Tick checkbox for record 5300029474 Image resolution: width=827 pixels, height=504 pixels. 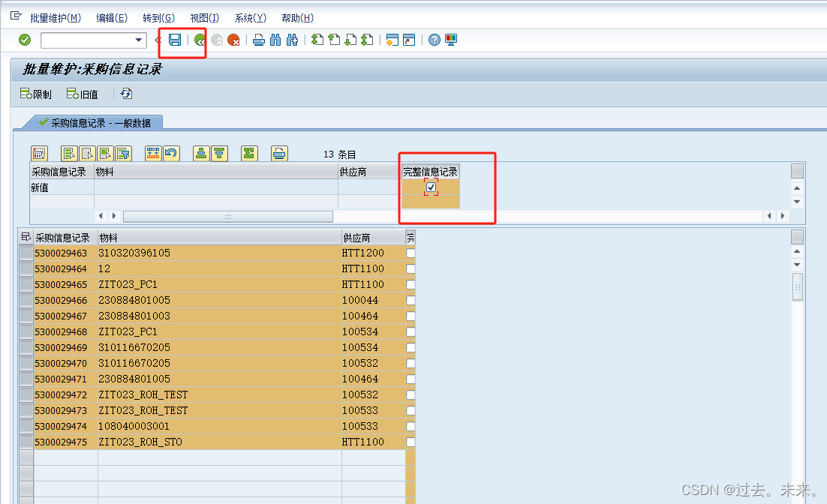pyautogui.click(x=410, y=426)
